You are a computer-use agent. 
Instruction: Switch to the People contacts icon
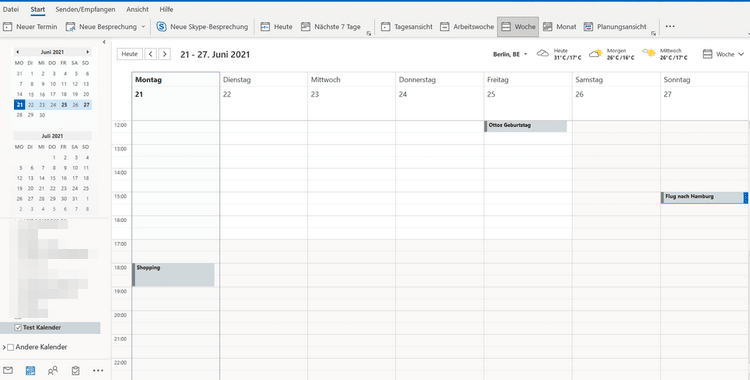coord(53,370)
